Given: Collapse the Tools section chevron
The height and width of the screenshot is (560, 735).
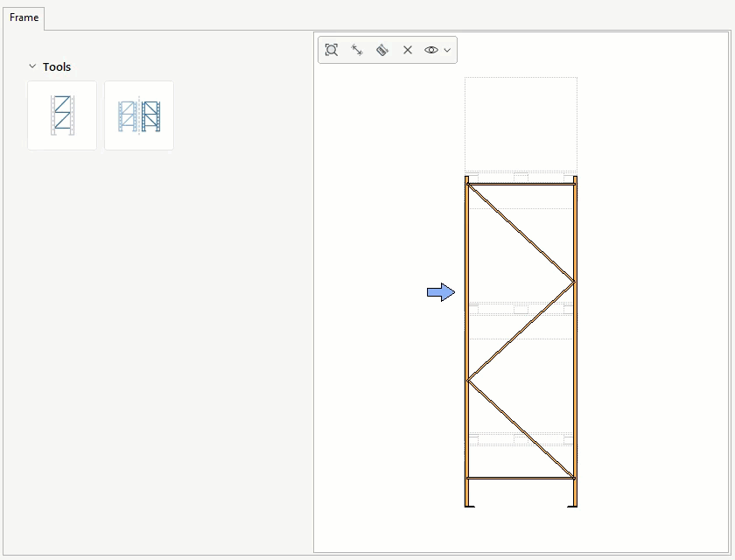Looking at the screenshot, I should (32, 66).
